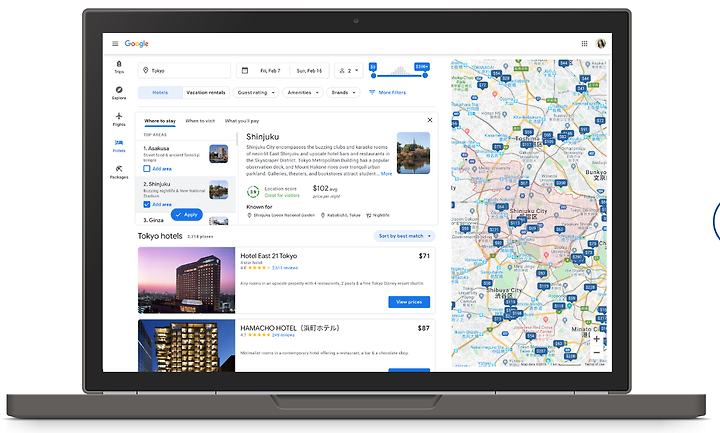Open Hotels in the sidebar
The width and height of the screenshot is (720, 433).
119,146
